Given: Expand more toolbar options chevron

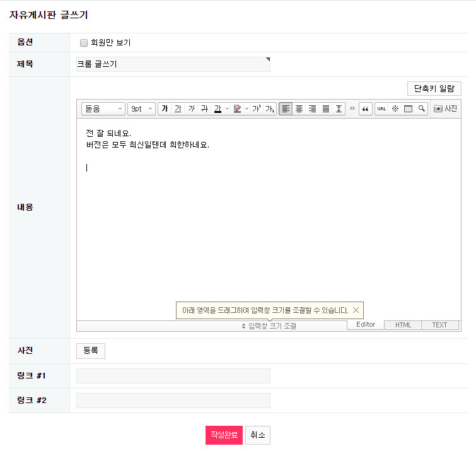Looking at the screenshot, I should pos(352,108).
